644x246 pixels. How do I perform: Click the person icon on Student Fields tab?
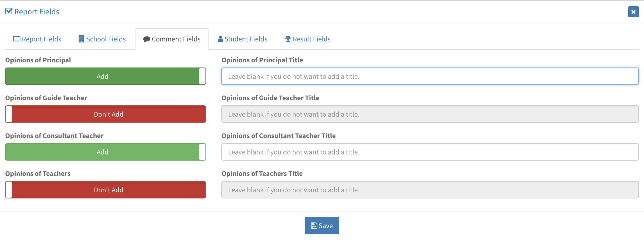click(x=220, y=39)
